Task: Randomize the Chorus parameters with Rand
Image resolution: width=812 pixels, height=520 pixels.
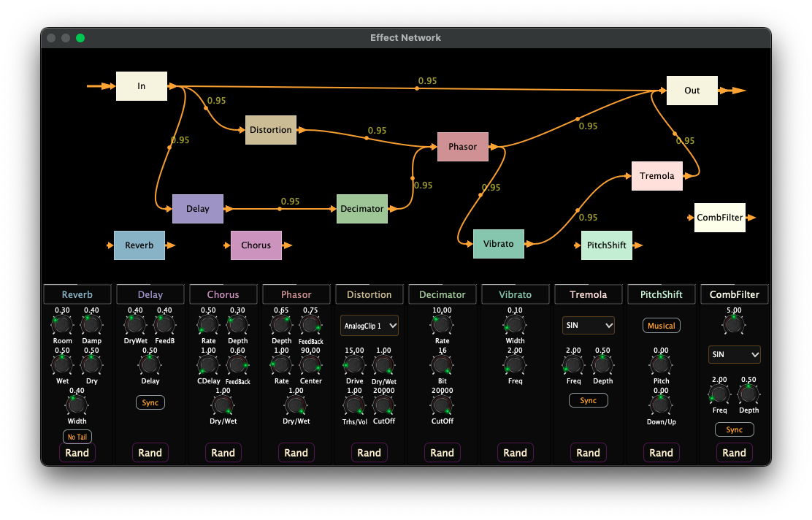Action: [x=223, y=453]
